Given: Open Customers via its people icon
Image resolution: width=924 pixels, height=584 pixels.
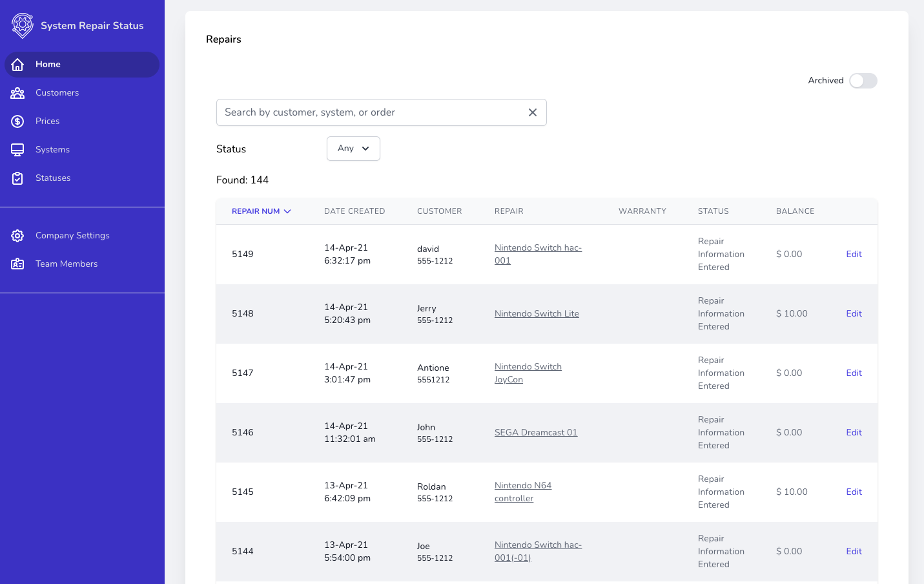Looking at the screenshot, I should coord(17,93).
